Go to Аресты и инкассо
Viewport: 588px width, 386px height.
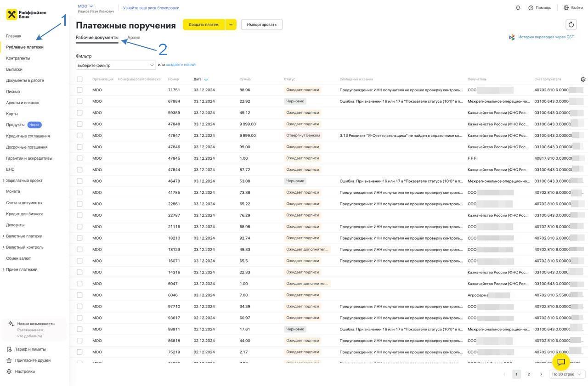pos(23,103)
